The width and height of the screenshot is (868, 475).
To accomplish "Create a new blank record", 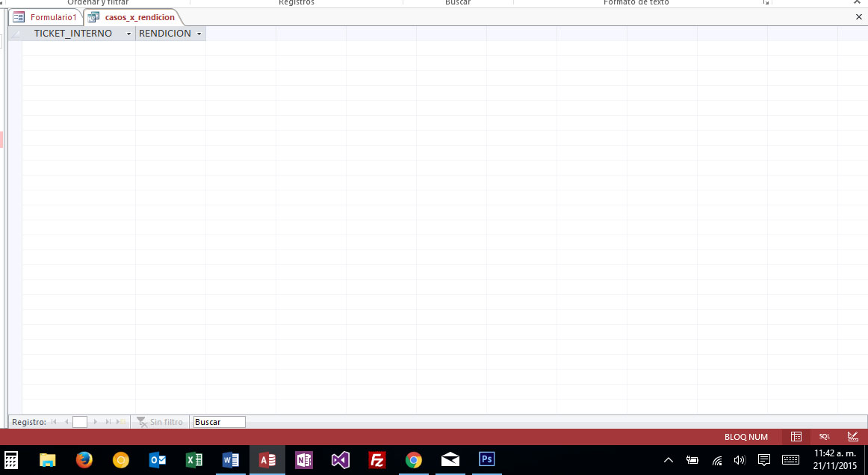I will click(x=121, y=422).
